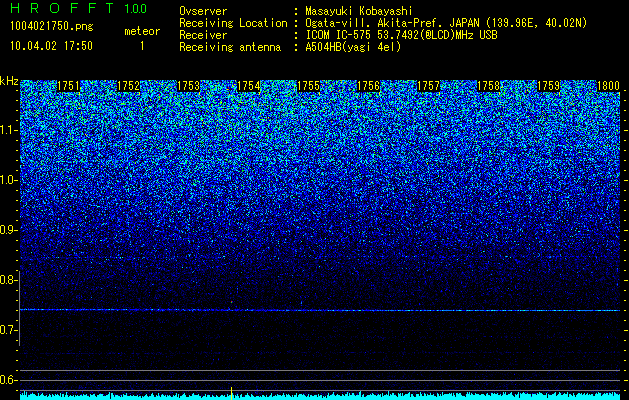Click the kHz axis unit label
This screenshot has width=629, height=400.
click(x=9, y=81)
